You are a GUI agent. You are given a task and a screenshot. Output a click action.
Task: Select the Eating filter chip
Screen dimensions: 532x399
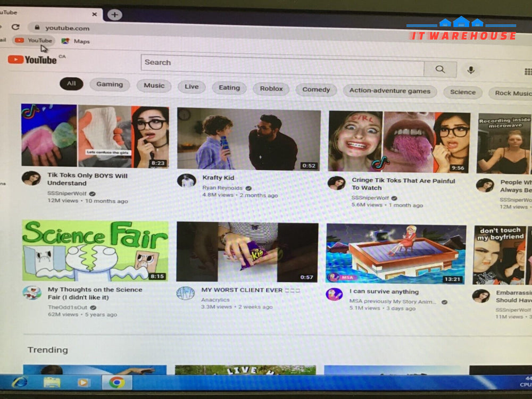[229, 88]
